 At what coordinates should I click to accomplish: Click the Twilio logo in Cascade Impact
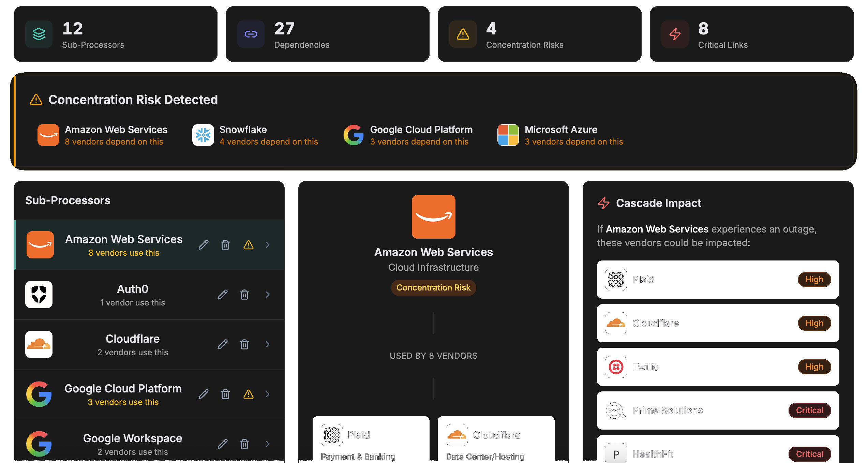pyautogui.click(x=616, y=367)
